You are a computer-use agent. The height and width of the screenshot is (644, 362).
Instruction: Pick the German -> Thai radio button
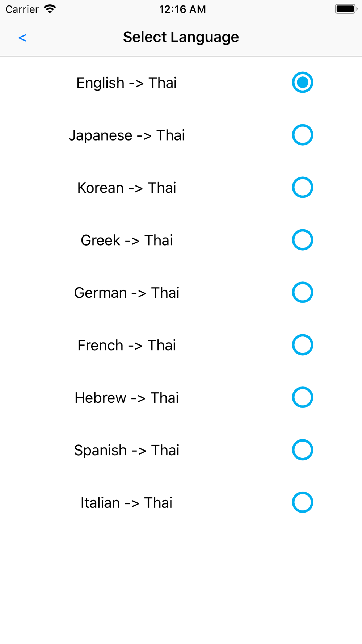click(302, 293)
